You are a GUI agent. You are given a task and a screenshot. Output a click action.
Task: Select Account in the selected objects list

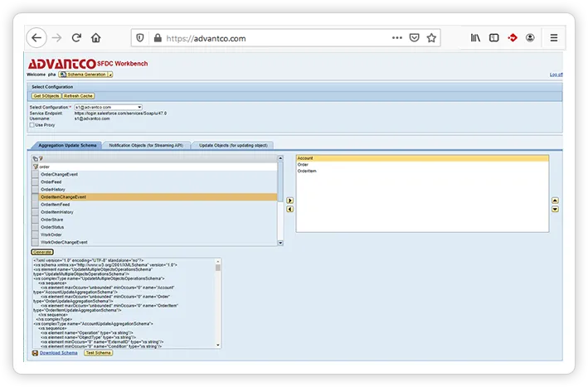click(422, 158)
